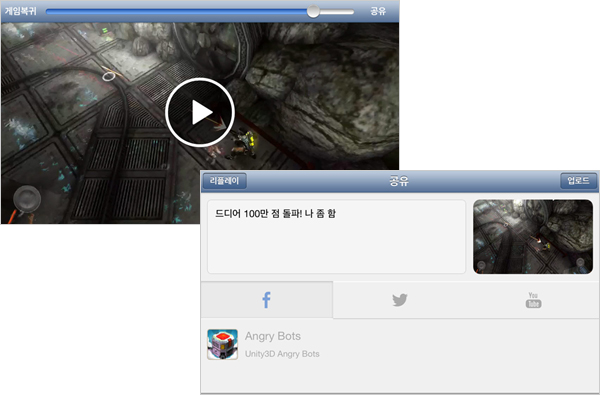This screenshot has height=395, width=600.
Task: Return to replay with the 리플레이 button
Action: [x=225, y=181]
